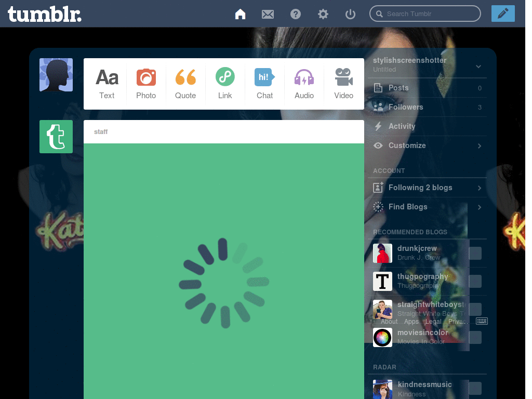The image size is (532, 399).
Task: Open the Activity menu item
Action: [427, 126]
